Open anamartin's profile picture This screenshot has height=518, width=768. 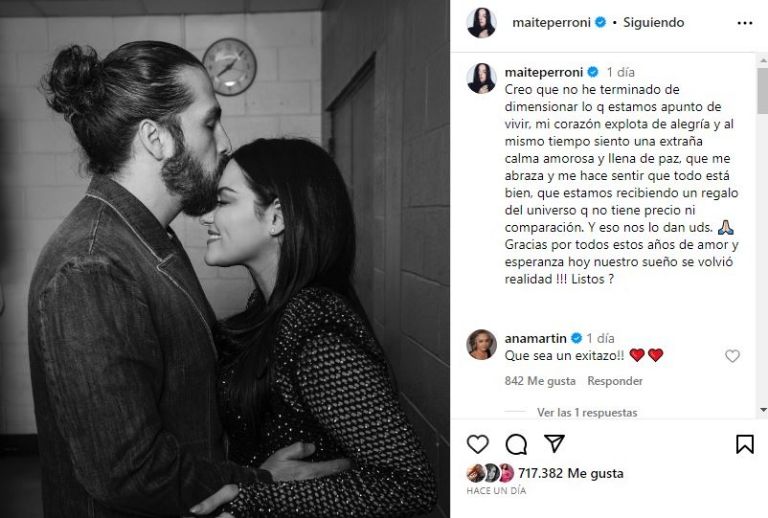point(481,344)
